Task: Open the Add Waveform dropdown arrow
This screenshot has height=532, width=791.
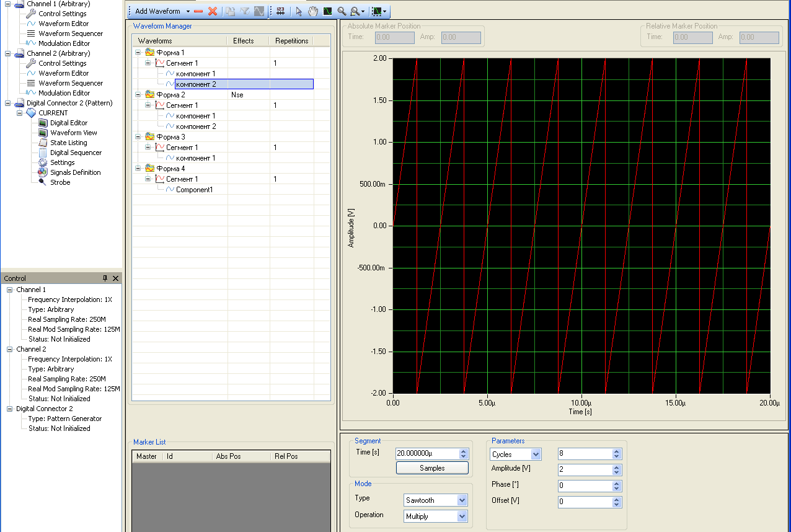Action: coord(188,11)
